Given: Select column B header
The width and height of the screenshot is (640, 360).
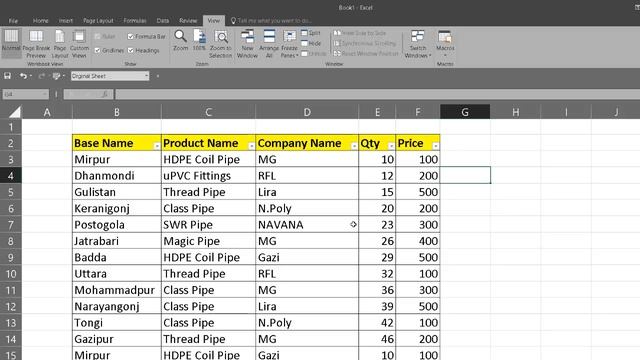Looking at the screenshot, I should coord(117,111).
